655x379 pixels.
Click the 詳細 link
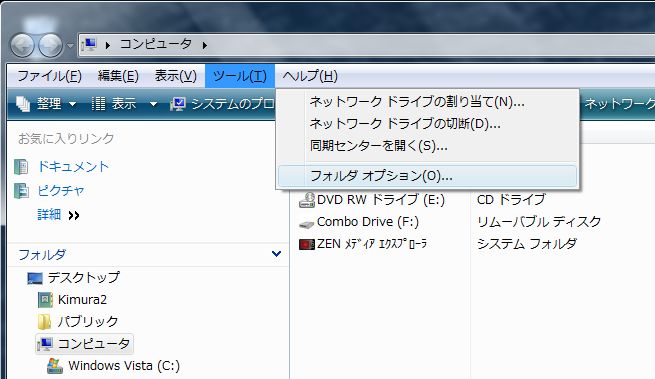49,215
